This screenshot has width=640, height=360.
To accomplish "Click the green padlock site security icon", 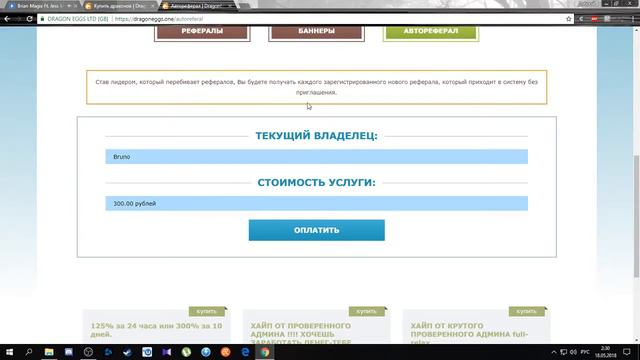I will coord(42,19).
